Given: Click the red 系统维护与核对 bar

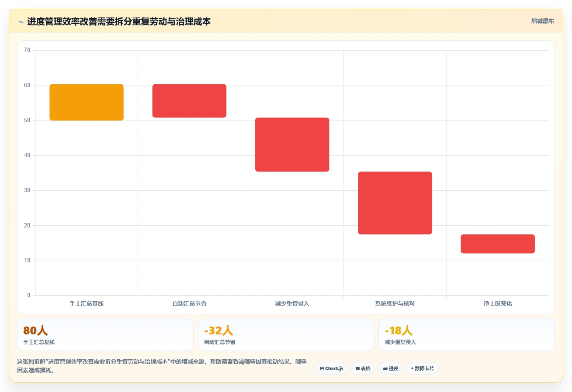Looking at the screenshot, I should (395, 203).
